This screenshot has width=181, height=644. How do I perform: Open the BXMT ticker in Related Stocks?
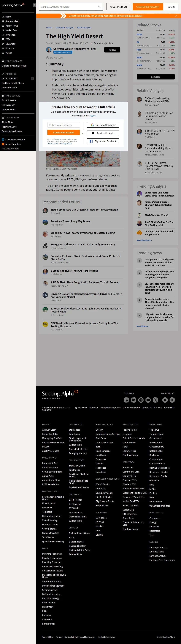[x=140, y=57]
